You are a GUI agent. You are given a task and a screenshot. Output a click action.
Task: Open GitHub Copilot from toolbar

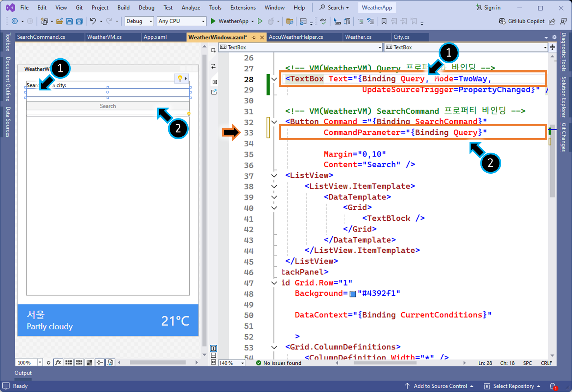click(x=522, y=21)
